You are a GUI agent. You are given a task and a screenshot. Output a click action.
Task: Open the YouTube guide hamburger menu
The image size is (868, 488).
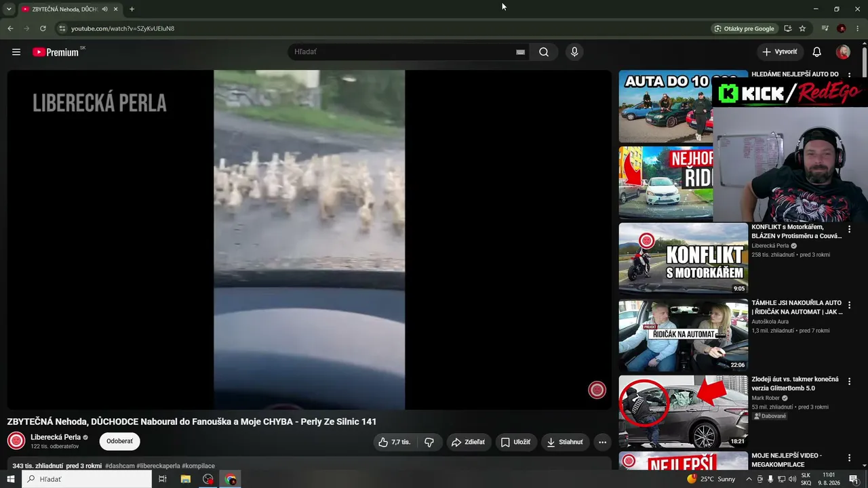16,52
